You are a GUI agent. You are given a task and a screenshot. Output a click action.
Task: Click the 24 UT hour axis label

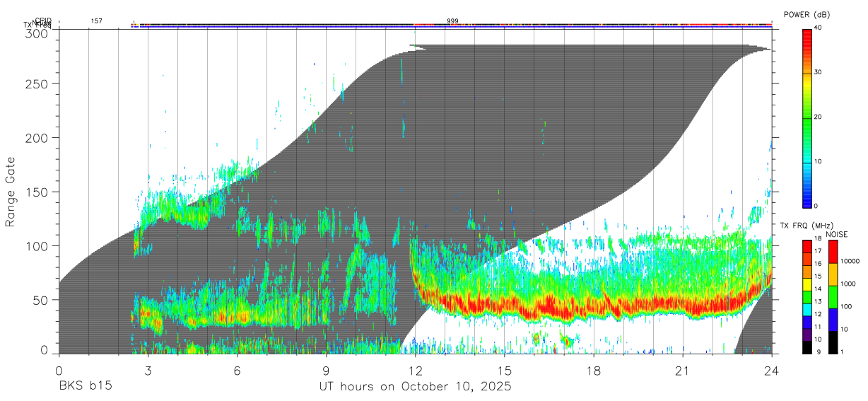pyautogui.click(x=772, y=371)
